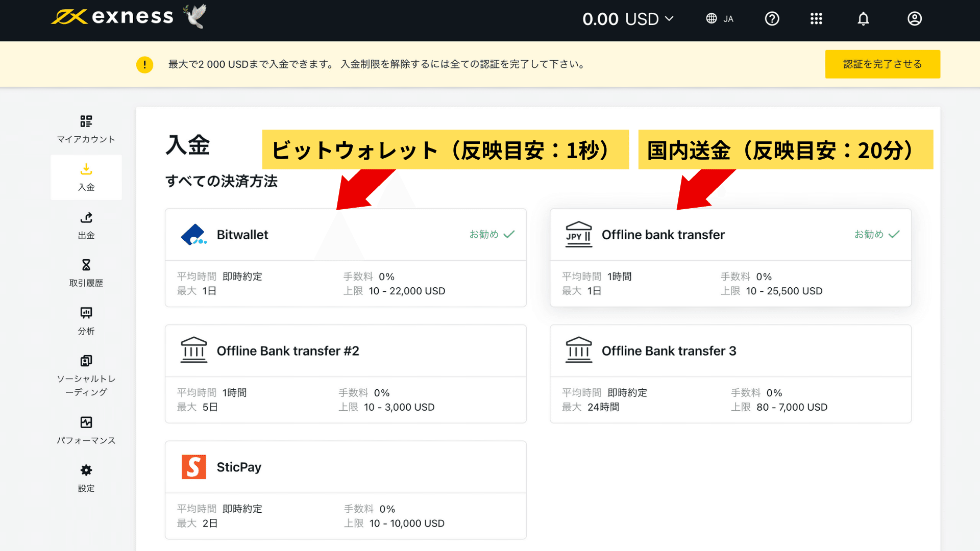Screen dimensions: 980x551
Task: Click お勧め badge on Offline bank transfer
Action: [x=877, y=234]
